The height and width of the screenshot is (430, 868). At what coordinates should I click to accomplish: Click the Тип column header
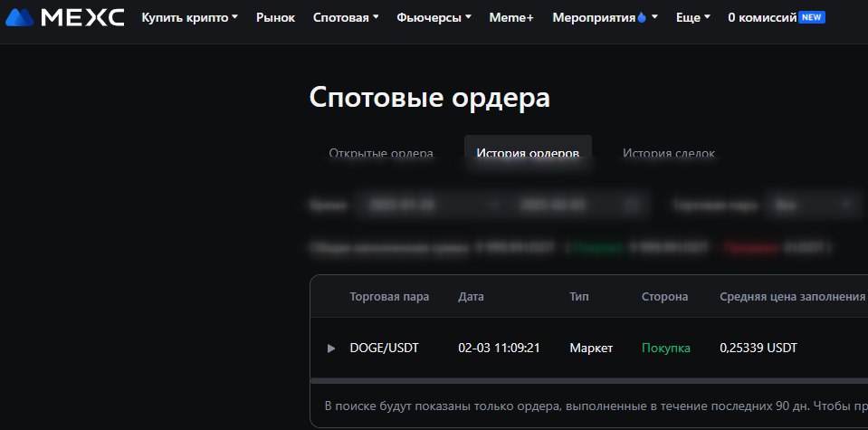(579, 297)
